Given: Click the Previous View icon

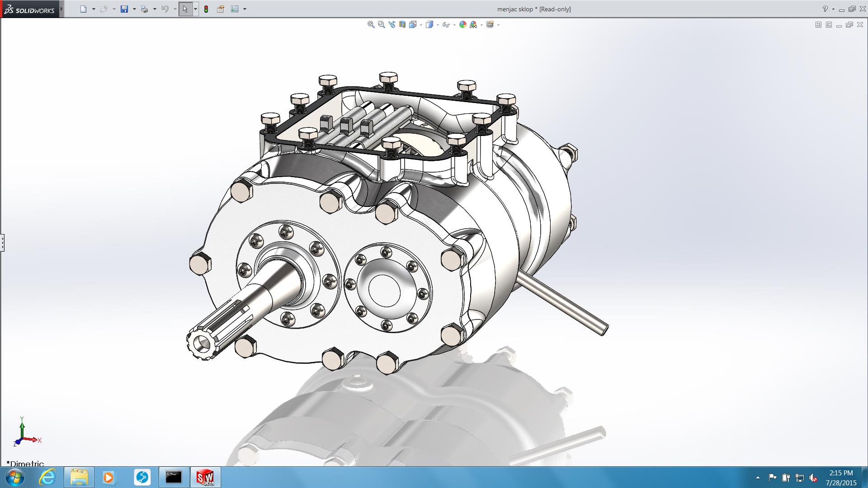Looking at the screenshot, I should click(392, 25).
